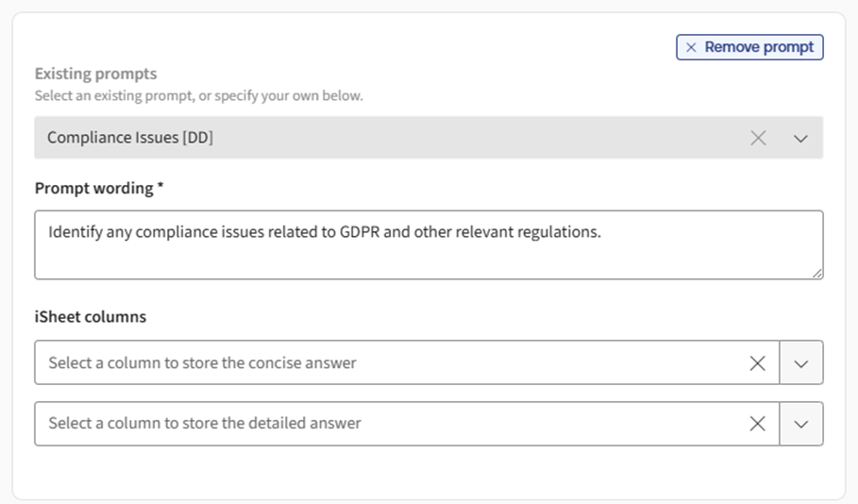Click the Remove prompt button
858x504 pixels.
[x=749, y=47]
